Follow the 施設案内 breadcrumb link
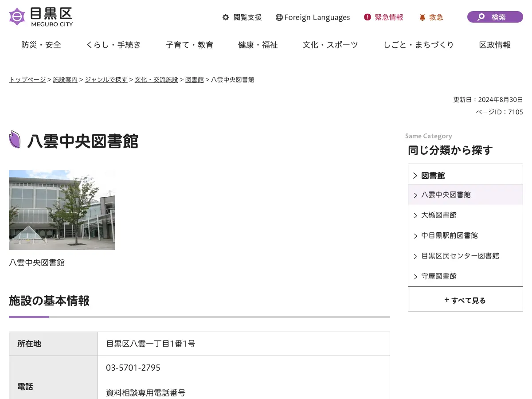532x399 pixels. coord(65,80)
